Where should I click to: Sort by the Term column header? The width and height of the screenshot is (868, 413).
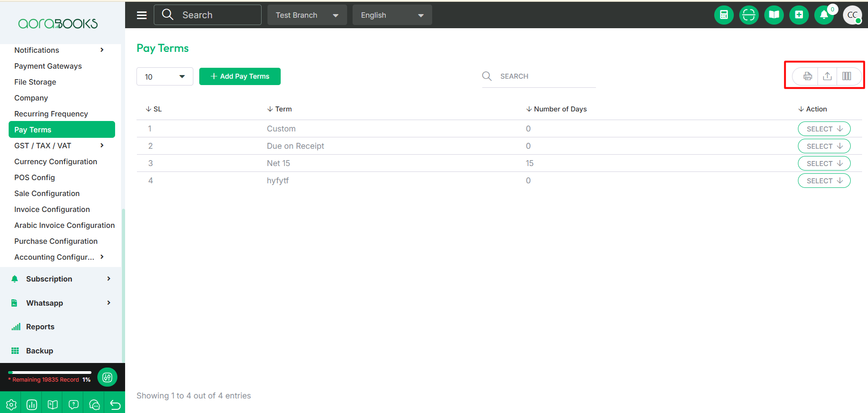[279, 109]
